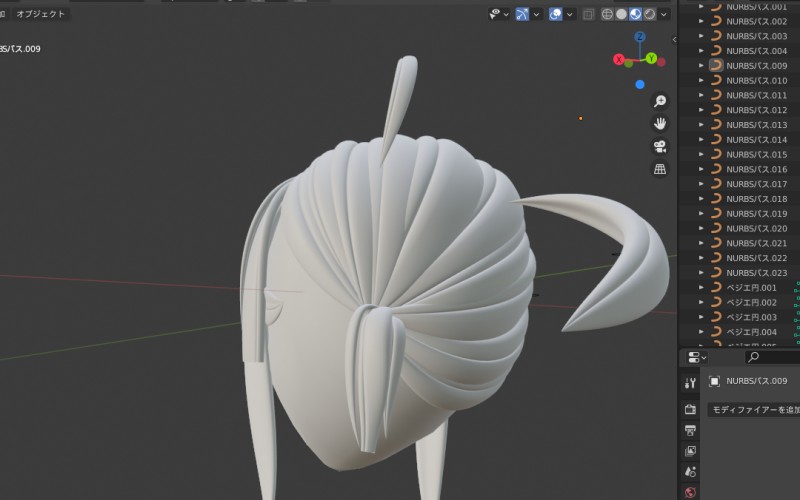Image resolution: width=800 pixels, height=500 pixels.
Task: Click the NURBSパス.009 name field in properties
Action: pyautogui.click(x=757, y=381)
